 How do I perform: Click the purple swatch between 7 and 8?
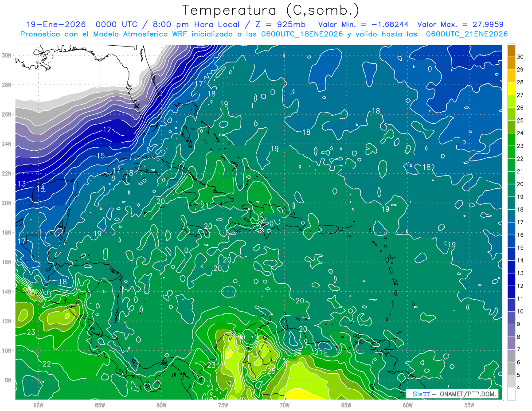pyautogui.click(x=511, y=343)
